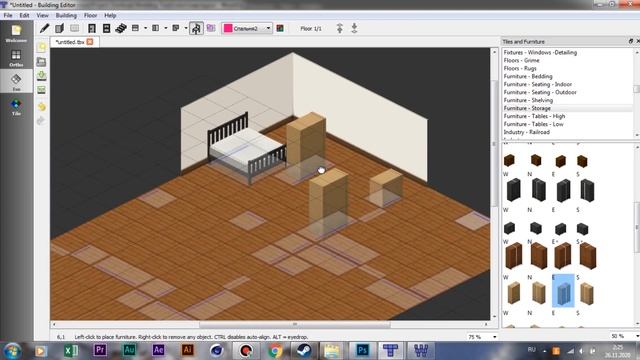Click the grayed Redo arrow icon
Image resolution: width=640 pixels, height=360 pixels.
click(42, 120)
